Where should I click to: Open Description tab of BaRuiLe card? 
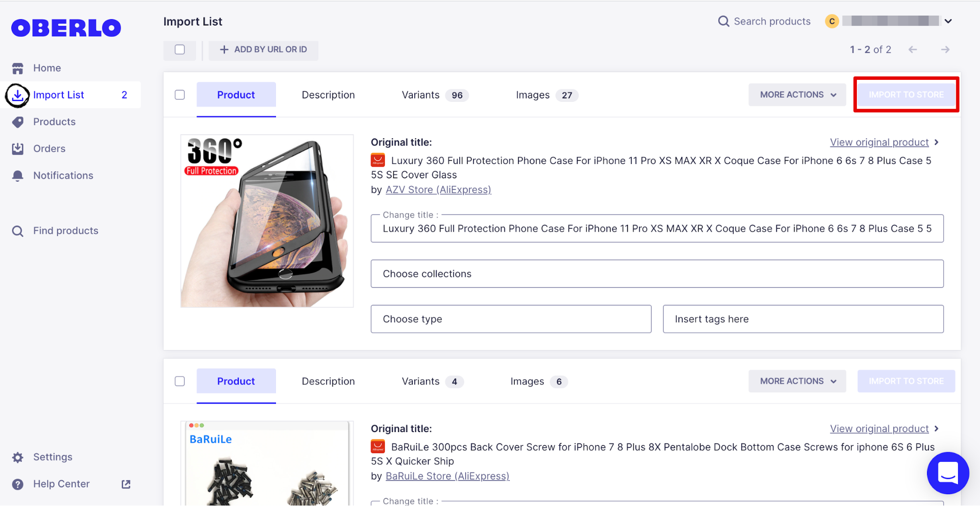328,382
